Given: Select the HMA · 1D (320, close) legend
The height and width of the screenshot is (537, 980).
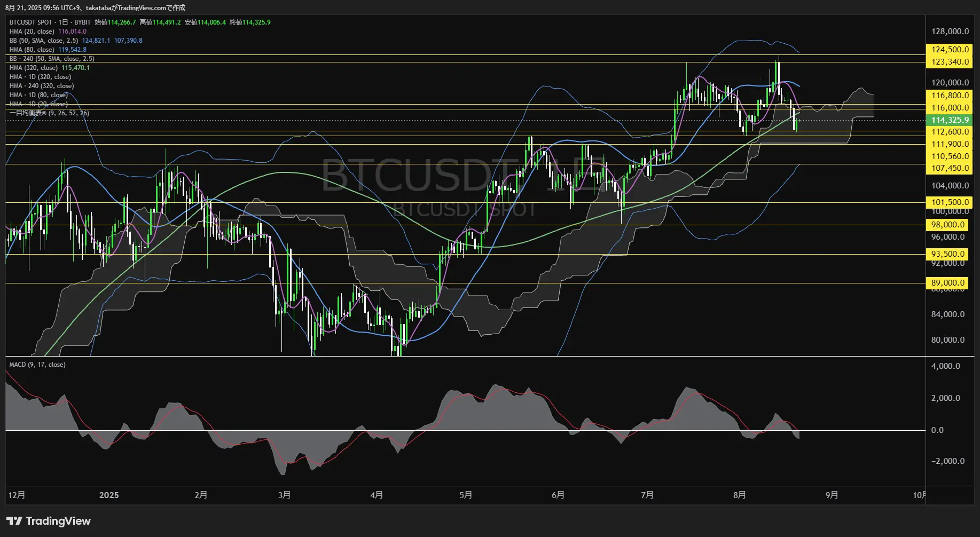Looking at the screenshot, I should (x=40, y=77).
